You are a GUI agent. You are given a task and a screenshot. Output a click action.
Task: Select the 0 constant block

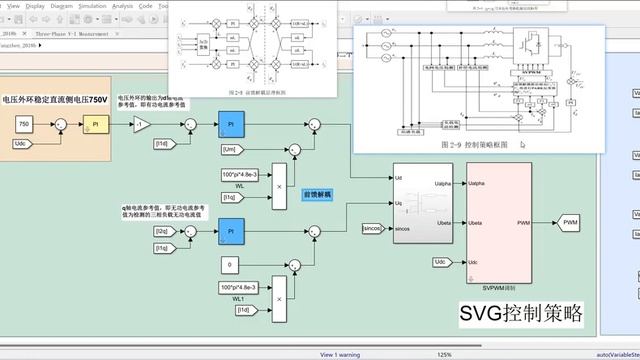tap(230, 265)
